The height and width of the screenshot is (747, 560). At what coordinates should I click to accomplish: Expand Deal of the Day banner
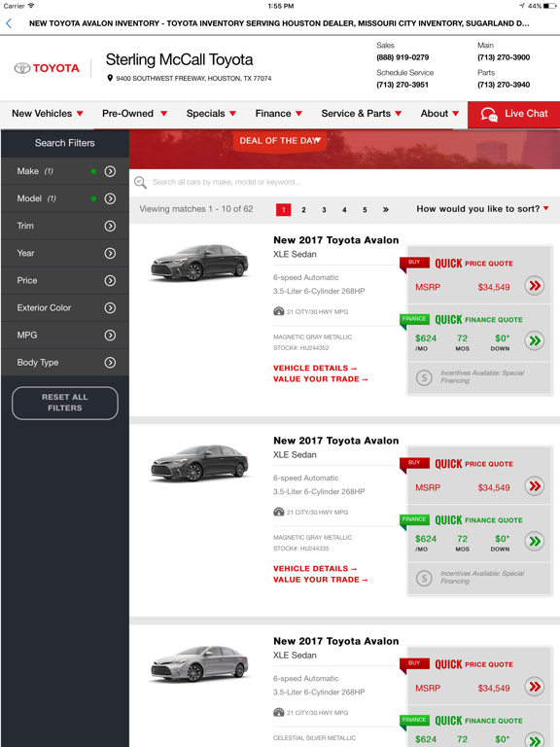pyautogui.click(x=280, y=141)
